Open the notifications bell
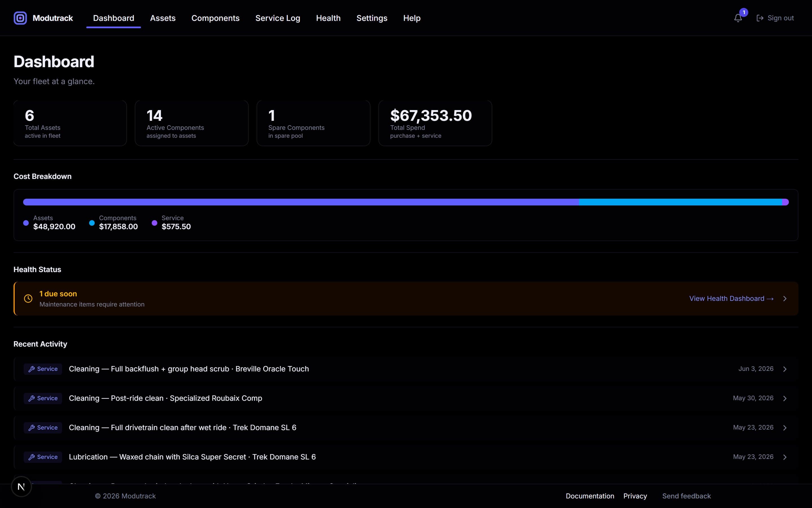Image resolution: width=812 pixels, height=508 pixels. tap(738, 18)
